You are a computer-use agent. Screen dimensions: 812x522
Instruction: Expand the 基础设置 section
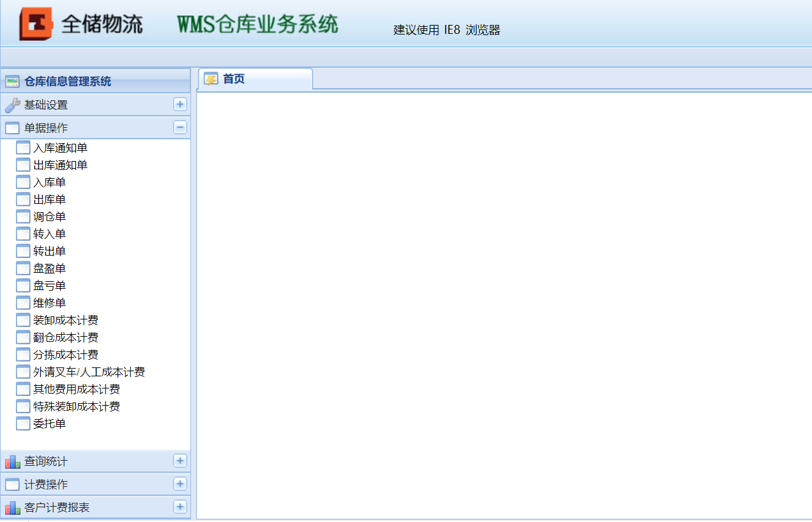[180, 104]
